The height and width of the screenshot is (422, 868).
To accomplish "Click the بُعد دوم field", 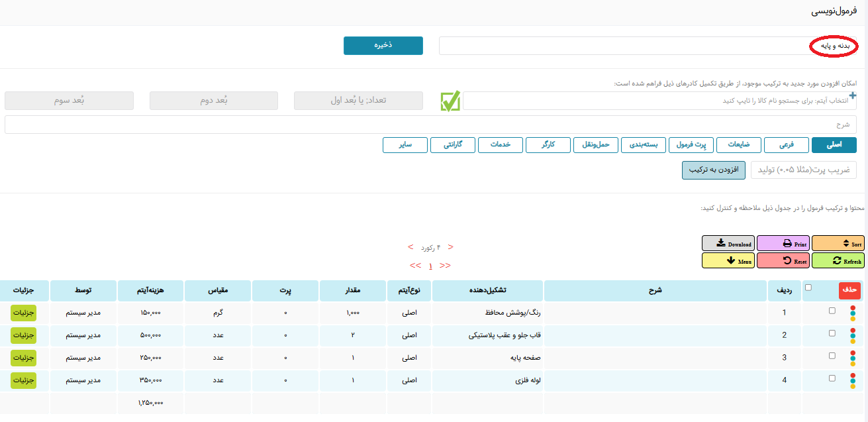I will tap(214, 101).
